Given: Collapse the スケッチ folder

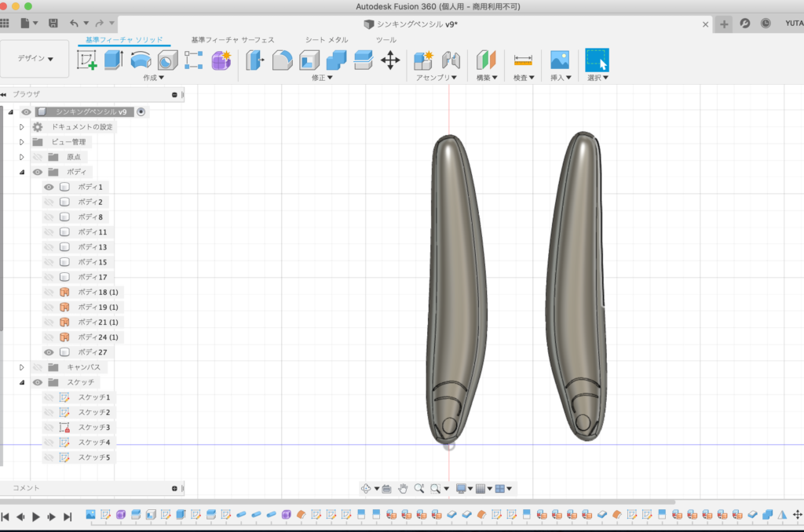Looking at the screenshot, I should point(22,382).
